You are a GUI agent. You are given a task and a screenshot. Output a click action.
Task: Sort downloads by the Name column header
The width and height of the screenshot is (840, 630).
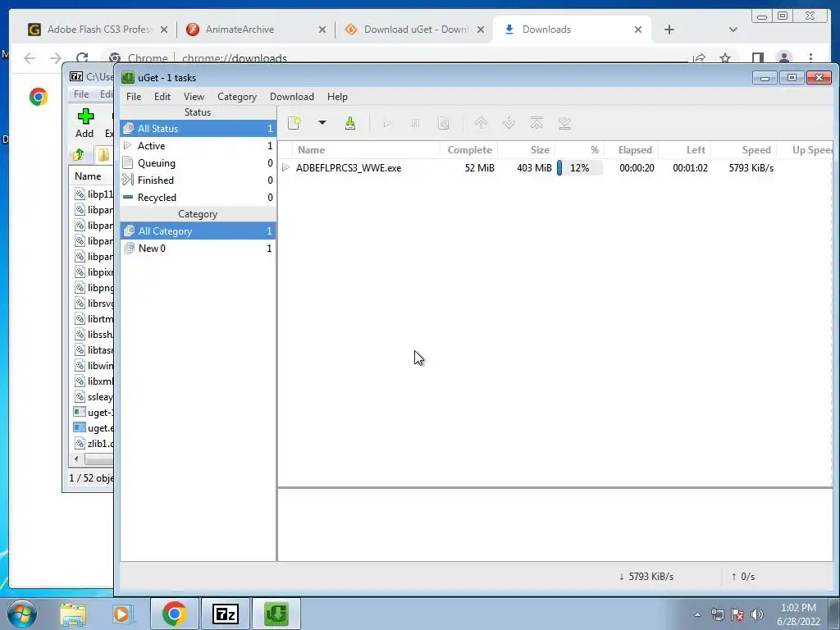(x=367, y=150)
